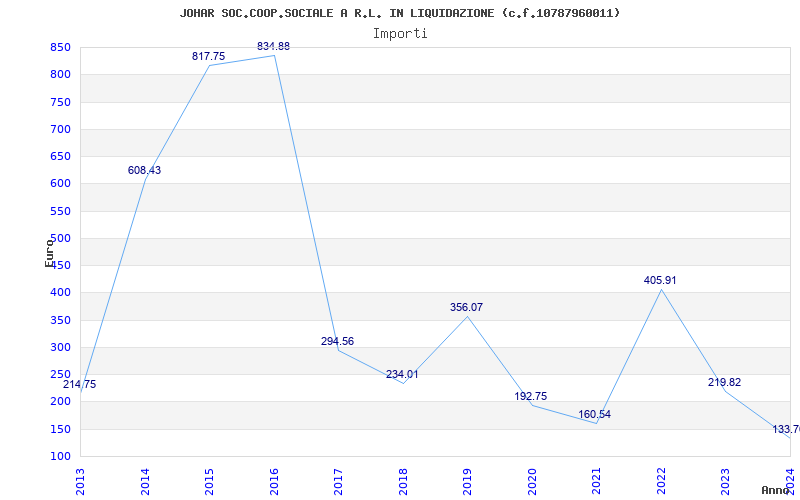Viewport: 800px width, 500px height.
Task: Select the 294.56 data label
Action: tap(337, 341)
